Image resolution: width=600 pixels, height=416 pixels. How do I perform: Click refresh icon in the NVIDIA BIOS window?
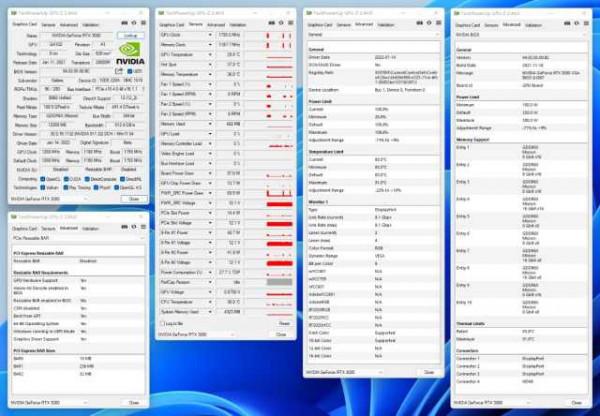click(x=577, y=23)
